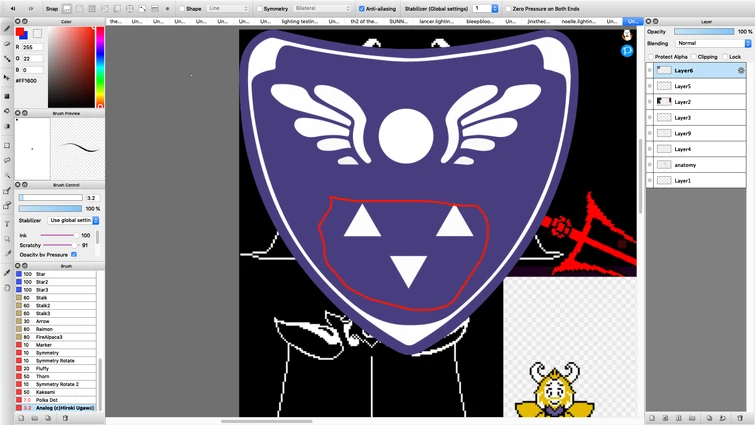Open the Symmetry Bilateral dropdown

[322, 9]
